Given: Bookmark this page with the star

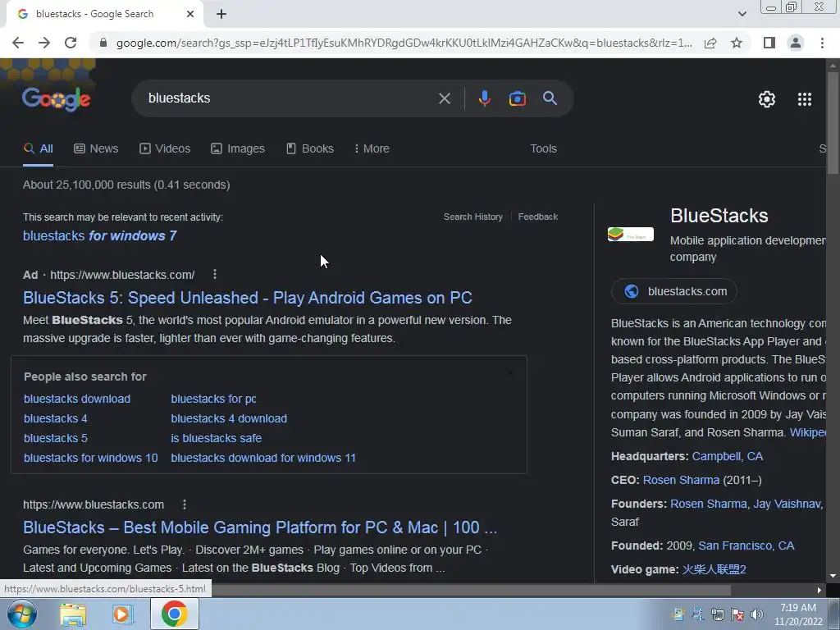Looking at the screenshot, I should [737, 43].
